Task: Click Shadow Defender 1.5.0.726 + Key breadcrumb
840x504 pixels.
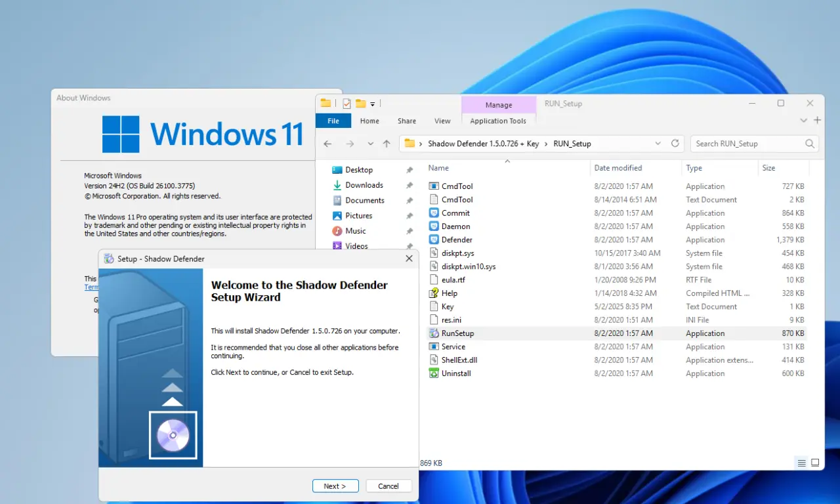Action: [x=484, y=144]
